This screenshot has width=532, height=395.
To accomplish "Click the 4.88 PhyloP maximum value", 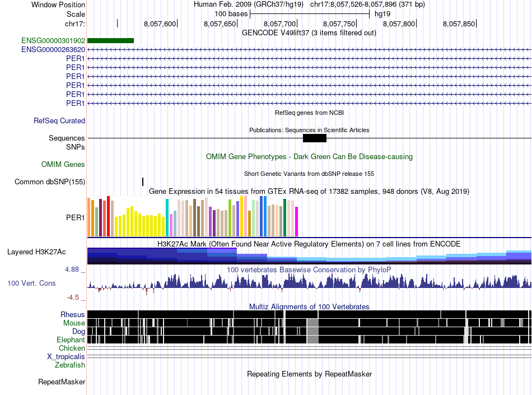I will (x=72, y=269).
